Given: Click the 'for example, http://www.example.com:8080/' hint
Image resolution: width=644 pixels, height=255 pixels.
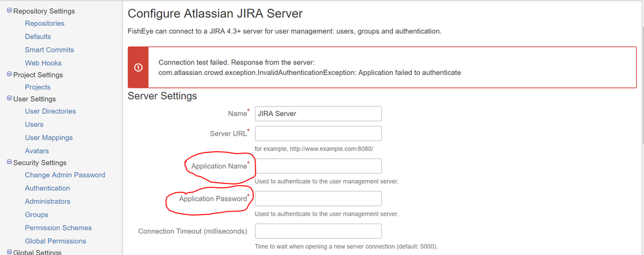Looking at the screenshot, I should 314,148.
